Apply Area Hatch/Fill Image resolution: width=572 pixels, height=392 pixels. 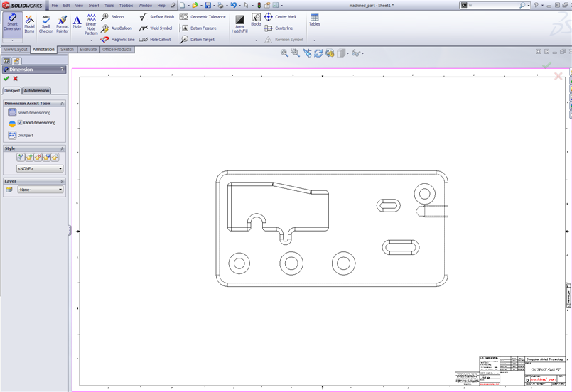click(239, 24)
